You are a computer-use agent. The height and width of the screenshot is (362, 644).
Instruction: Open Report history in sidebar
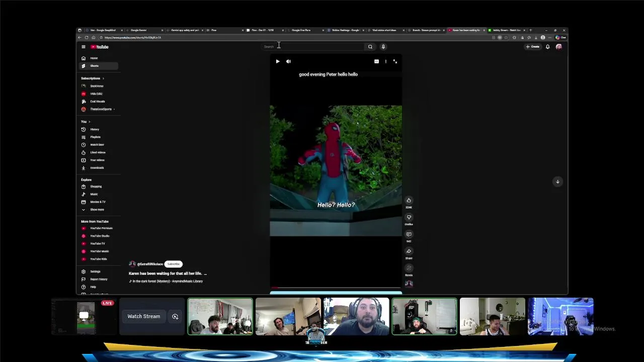pos(99,280)
